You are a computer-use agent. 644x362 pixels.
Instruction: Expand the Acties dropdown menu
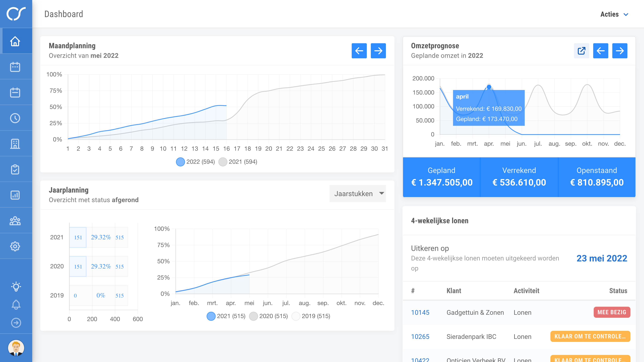614,14
